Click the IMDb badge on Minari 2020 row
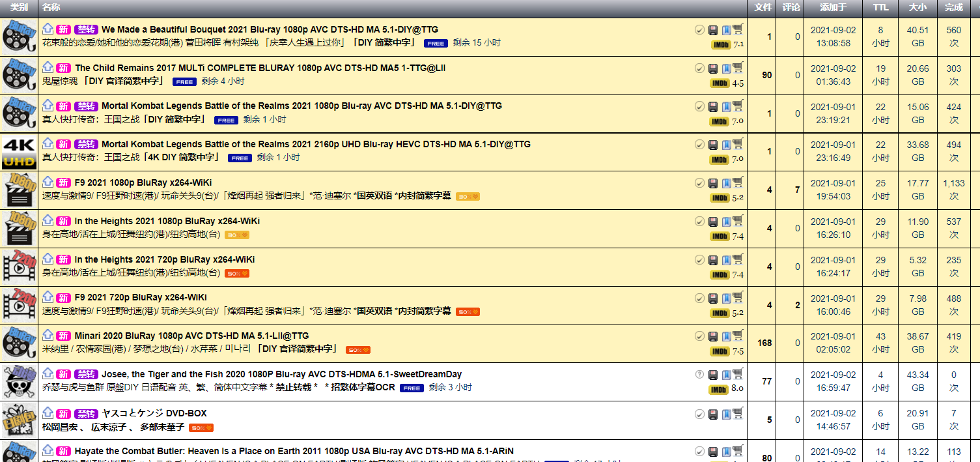Screen dimensions: 980x462 [x=720, y=352]
